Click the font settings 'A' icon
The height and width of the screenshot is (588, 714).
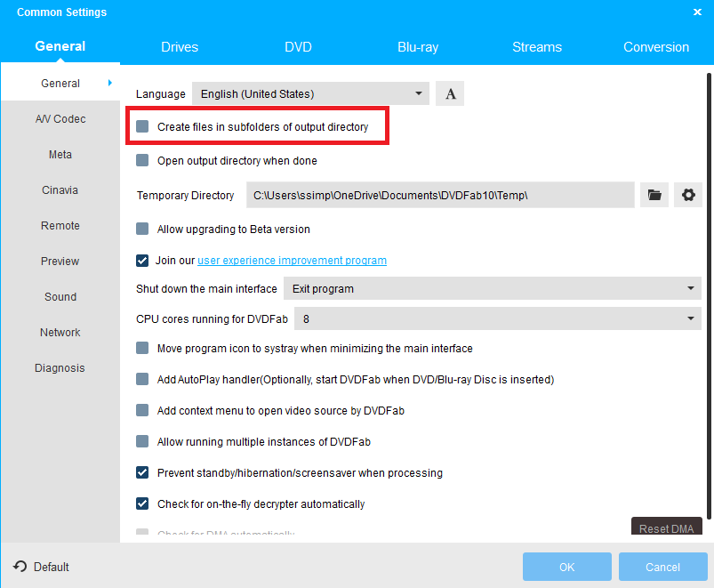coord(450,93)
